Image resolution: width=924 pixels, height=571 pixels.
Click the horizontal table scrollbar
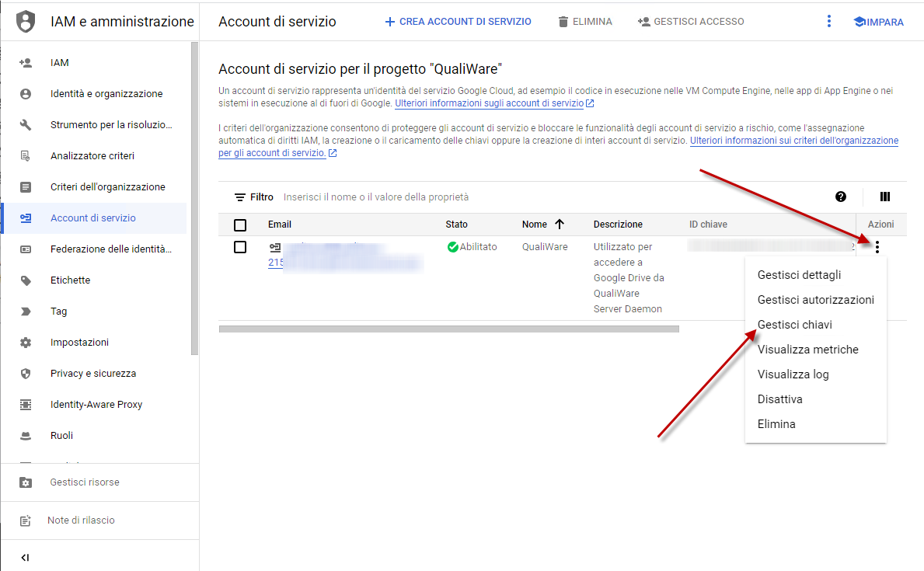pos(448,329)
